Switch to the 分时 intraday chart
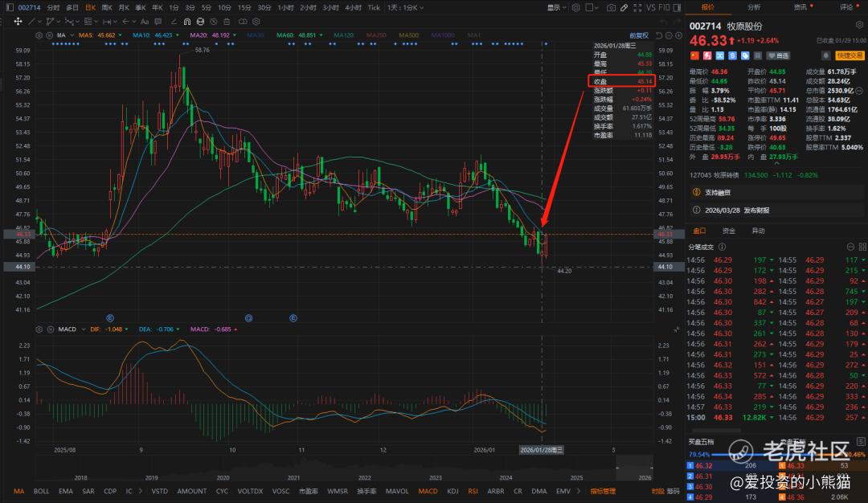 click(53, 8)
